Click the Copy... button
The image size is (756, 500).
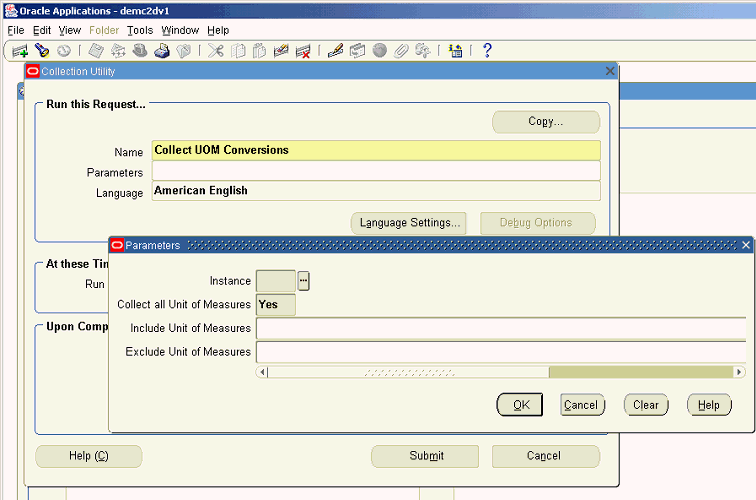546,122
